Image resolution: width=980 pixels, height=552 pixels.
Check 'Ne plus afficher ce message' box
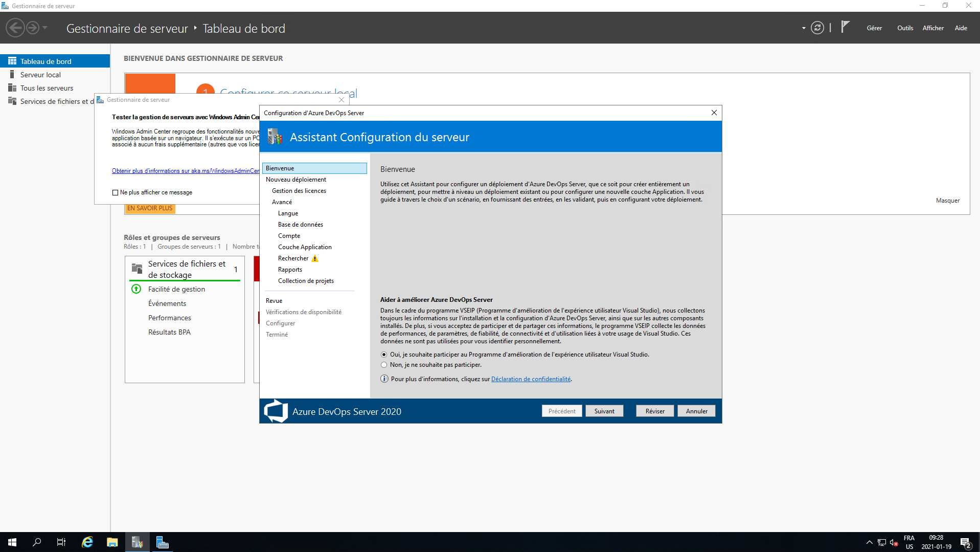pyautogui.click(x=115, y=192)
